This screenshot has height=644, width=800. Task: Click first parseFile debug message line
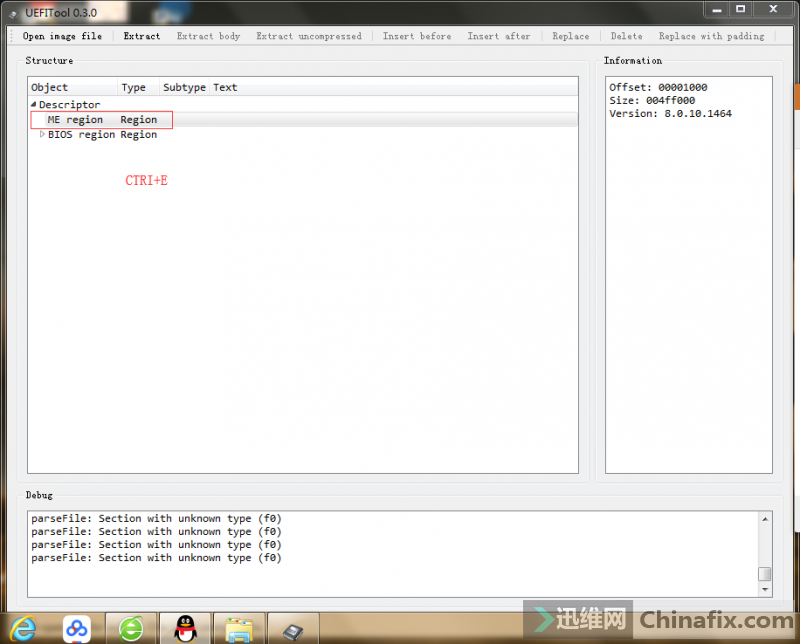(x=156, y=518)
